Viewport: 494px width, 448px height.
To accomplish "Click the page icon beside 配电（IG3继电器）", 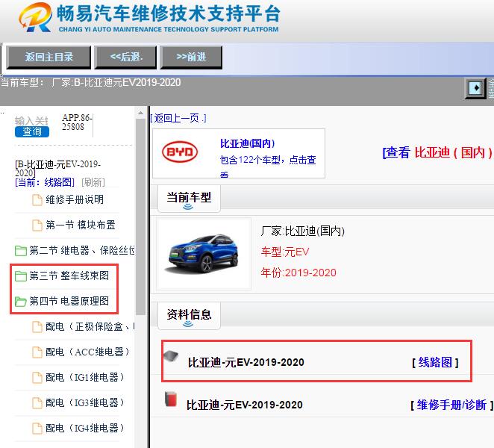I will 37,403.
